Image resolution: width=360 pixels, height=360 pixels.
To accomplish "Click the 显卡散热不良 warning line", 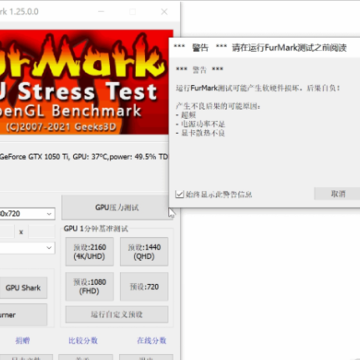I will (201, 133).
